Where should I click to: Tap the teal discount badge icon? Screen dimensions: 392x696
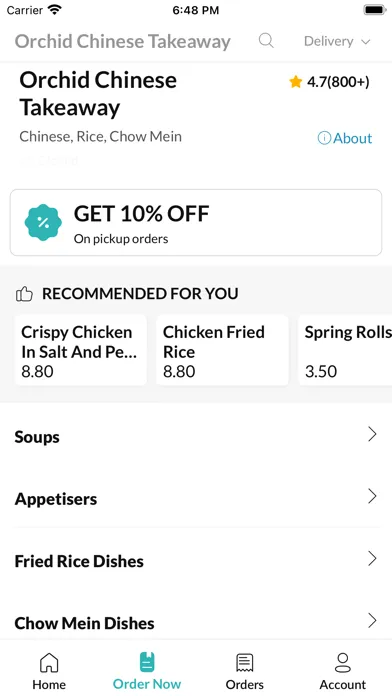coord(43,222)
